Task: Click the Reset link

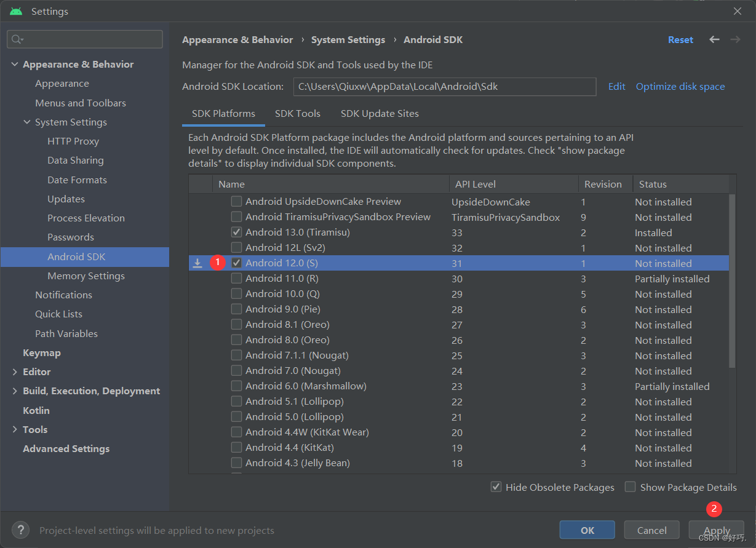Action: click(680, 39)
